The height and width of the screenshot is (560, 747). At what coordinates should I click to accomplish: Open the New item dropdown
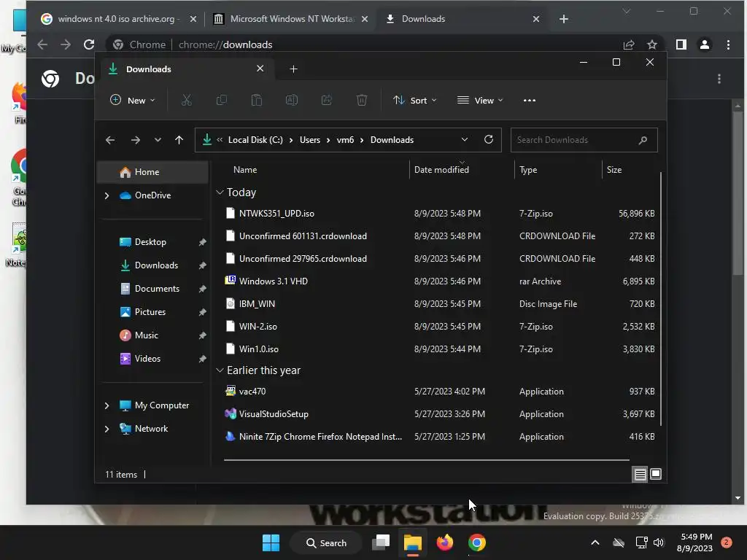[x=133, y=101]
